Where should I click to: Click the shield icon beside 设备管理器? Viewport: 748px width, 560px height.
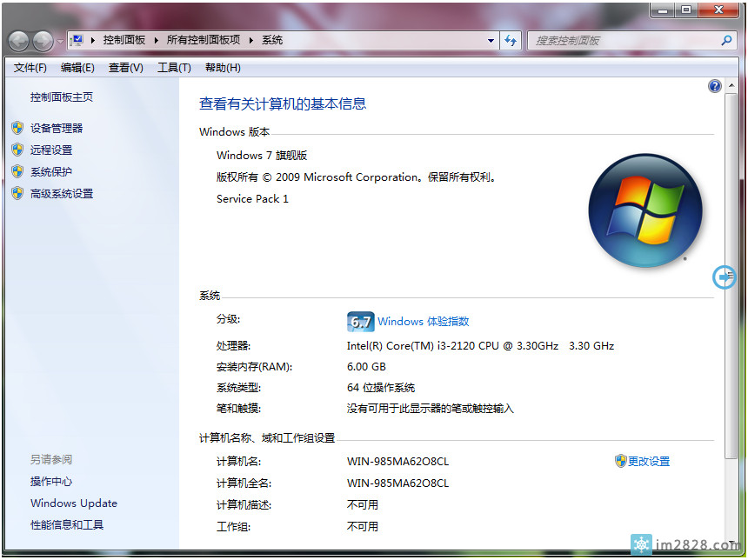pos(17,128)
